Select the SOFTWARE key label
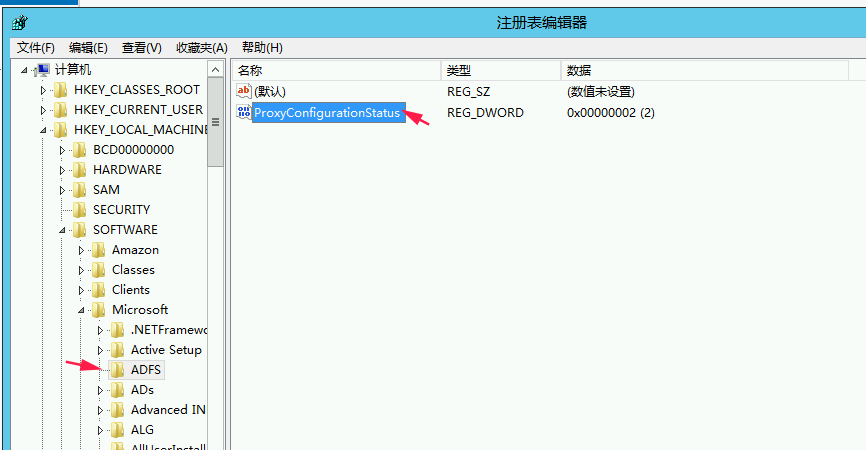The width and height of the screenshot is (866, 450). click(125, 230)
